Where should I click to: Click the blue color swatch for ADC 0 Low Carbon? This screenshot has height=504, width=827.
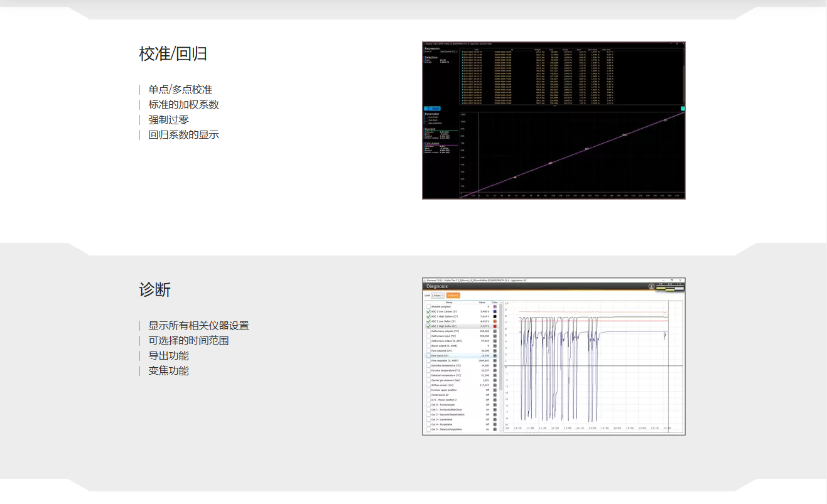click(495, 311)
